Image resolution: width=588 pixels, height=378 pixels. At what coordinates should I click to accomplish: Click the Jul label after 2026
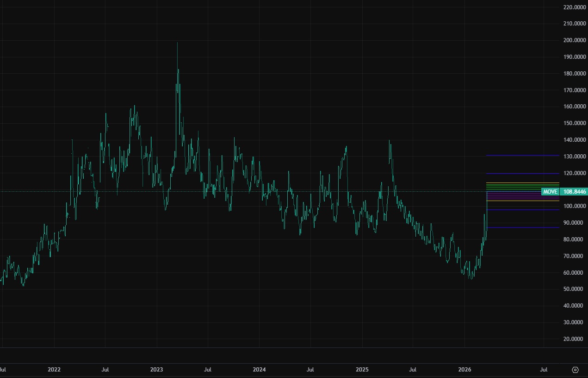[x=544, y=370]
